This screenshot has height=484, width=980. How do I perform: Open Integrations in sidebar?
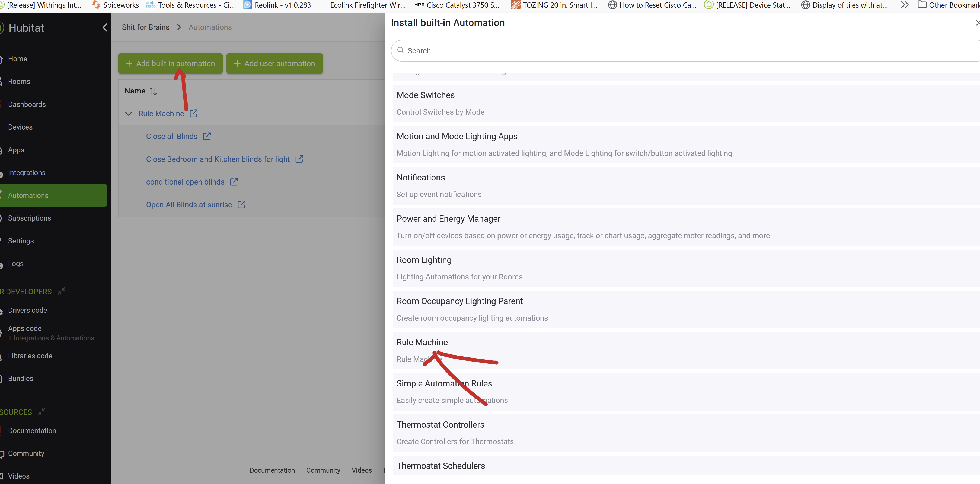[x=27, y=173]
